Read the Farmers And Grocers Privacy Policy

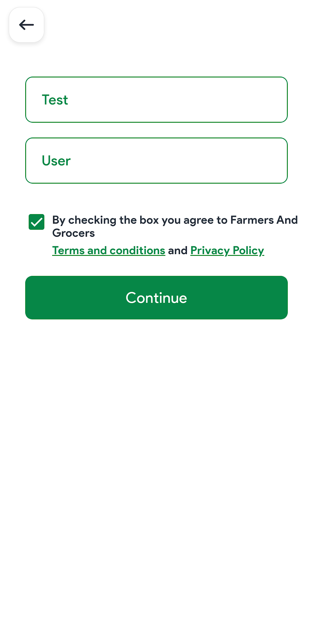tap(227, 250)
